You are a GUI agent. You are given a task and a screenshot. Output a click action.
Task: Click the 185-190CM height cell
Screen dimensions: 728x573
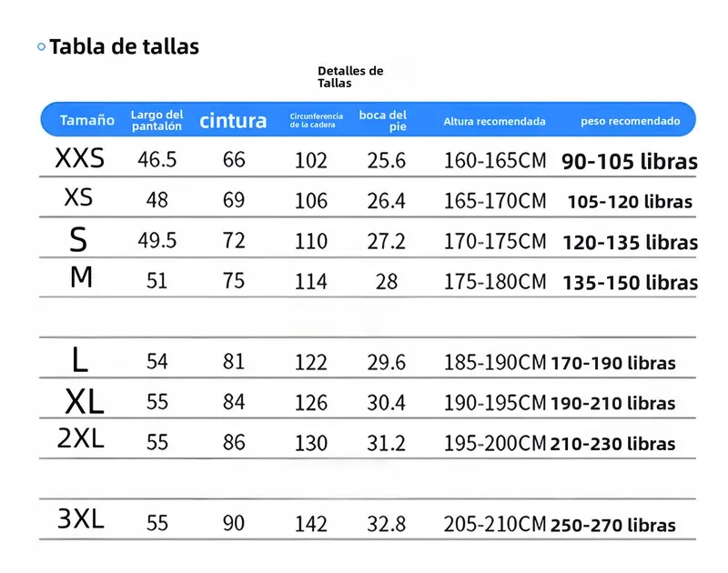(x=495, y=362)
